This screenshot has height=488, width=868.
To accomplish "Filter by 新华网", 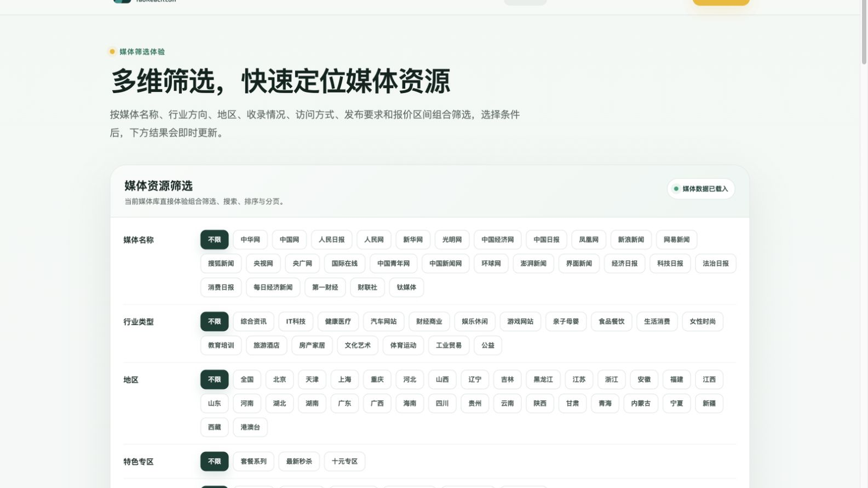I will (x=413, y=240).
